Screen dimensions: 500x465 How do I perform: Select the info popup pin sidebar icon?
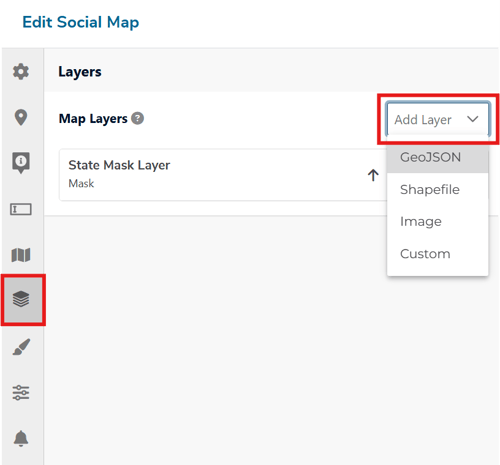(x=21, y=163)
